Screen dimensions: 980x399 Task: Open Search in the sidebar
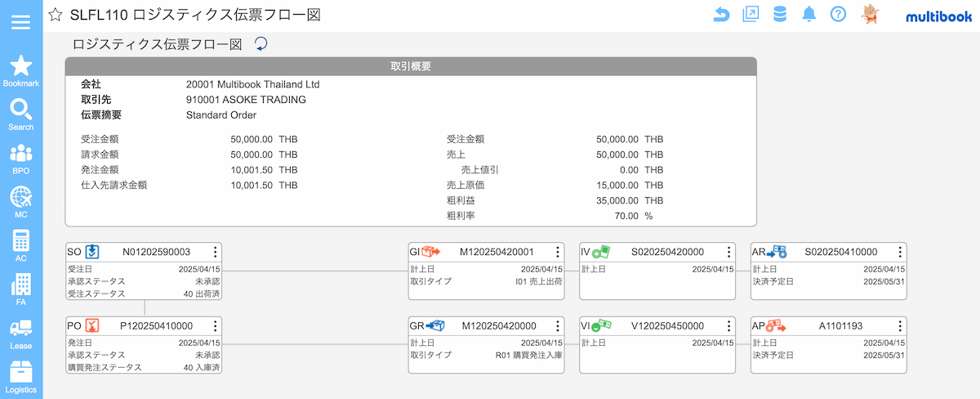(20, 115)
